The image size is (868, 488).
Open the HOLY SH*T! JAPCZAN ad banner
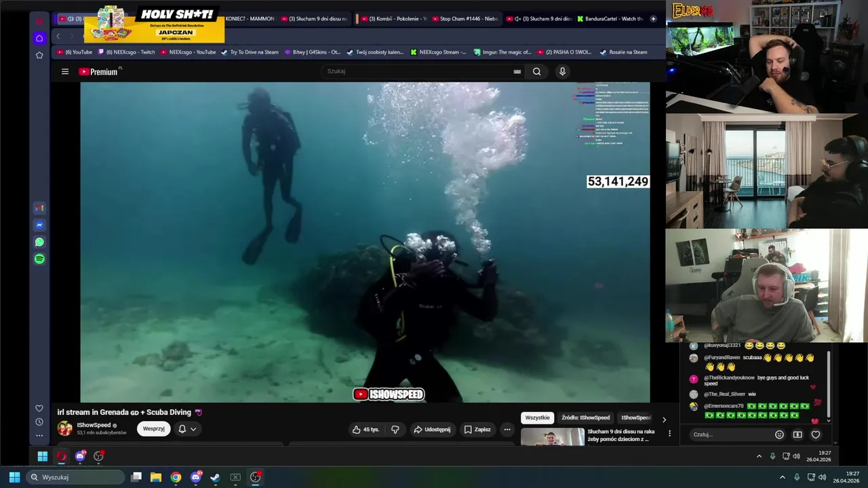point(154,23)
